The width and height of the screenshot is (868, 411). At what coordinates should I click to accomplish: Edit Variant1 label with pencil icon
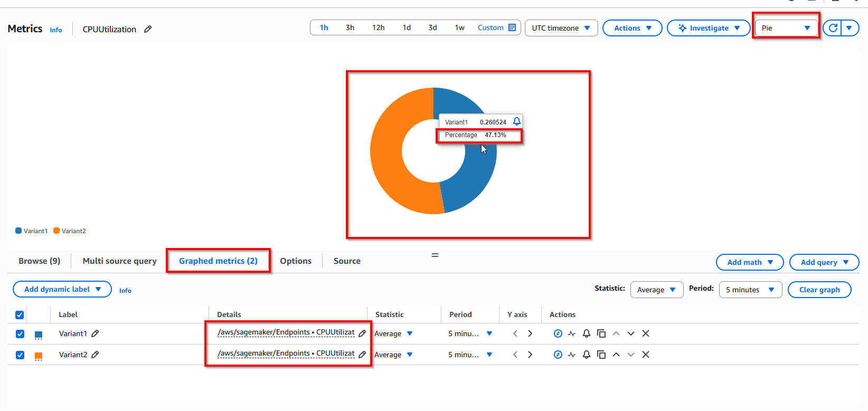click(x=95, y=333)
